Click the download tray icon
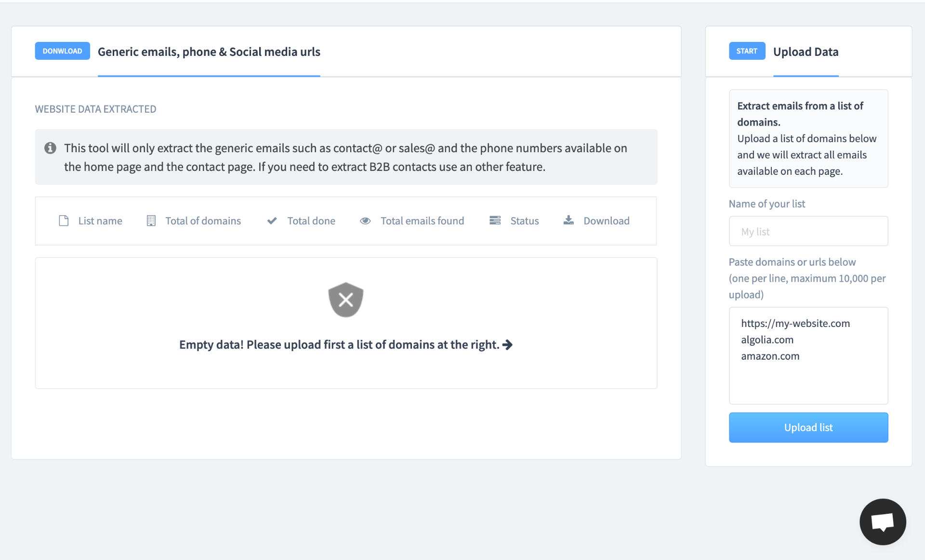Screen dimensions: 925x560 pos(568,220)
